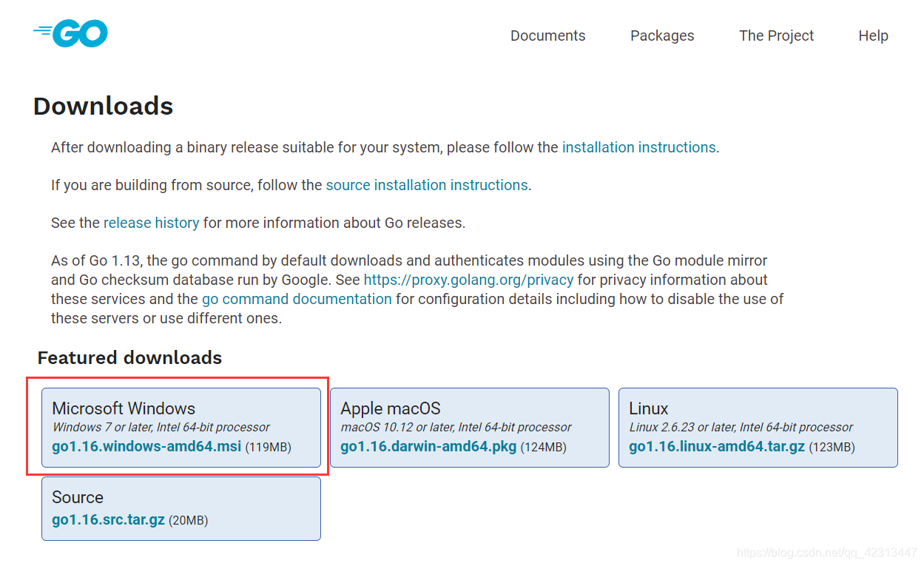Screen dimensions: 924x566
Task: Click the (124MB) size label
Action: pyautogui.click(x=543, y=448)
